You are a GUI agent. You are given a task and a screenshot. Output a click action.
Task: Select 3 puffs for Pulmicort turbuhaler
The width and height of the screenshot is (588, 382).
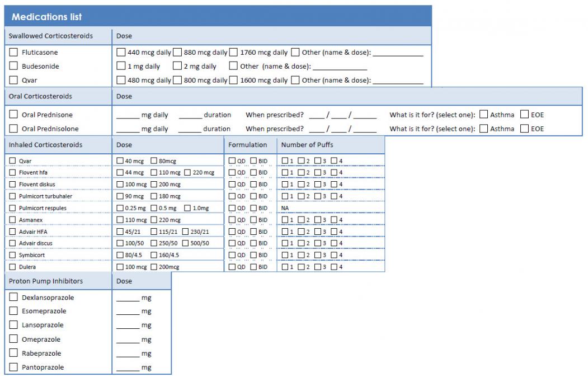318,196
